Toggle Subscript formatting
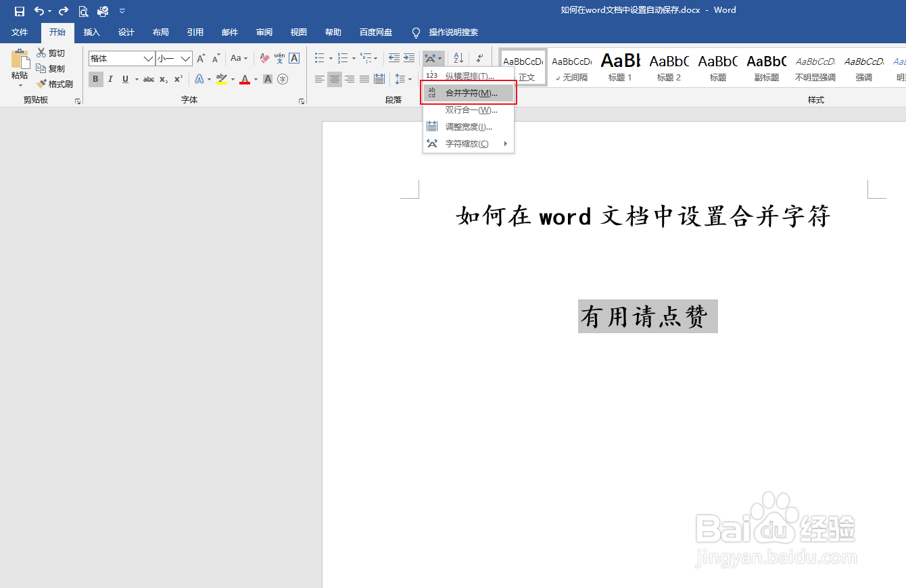This screenshot has width=906, height=588. (x=164, y=80)
